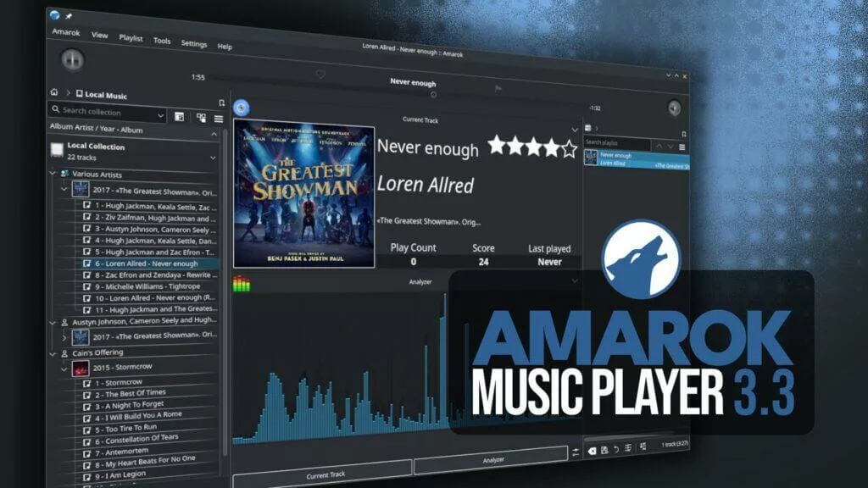Screen dimensions: 868x488
Task: Click the track list icon right of Undo
Action: pyautogui.click(x=628, y=447)
